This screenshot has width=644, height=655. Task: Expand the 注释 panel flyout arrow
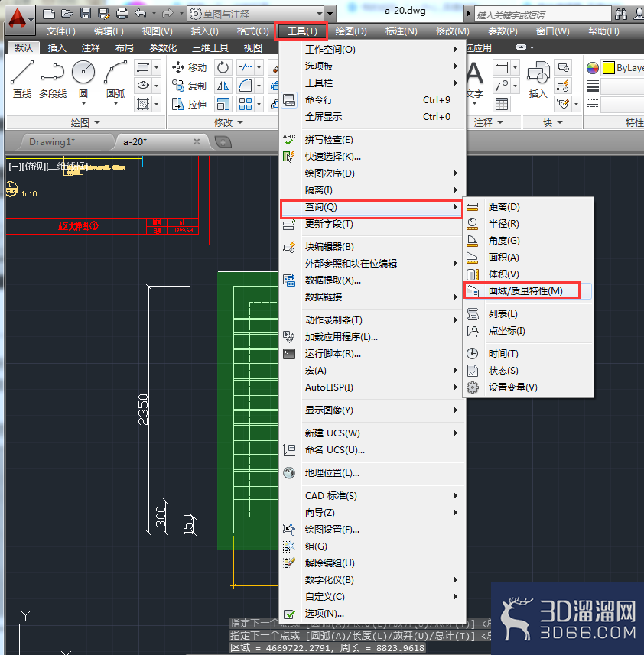click(x=500, y=122)
